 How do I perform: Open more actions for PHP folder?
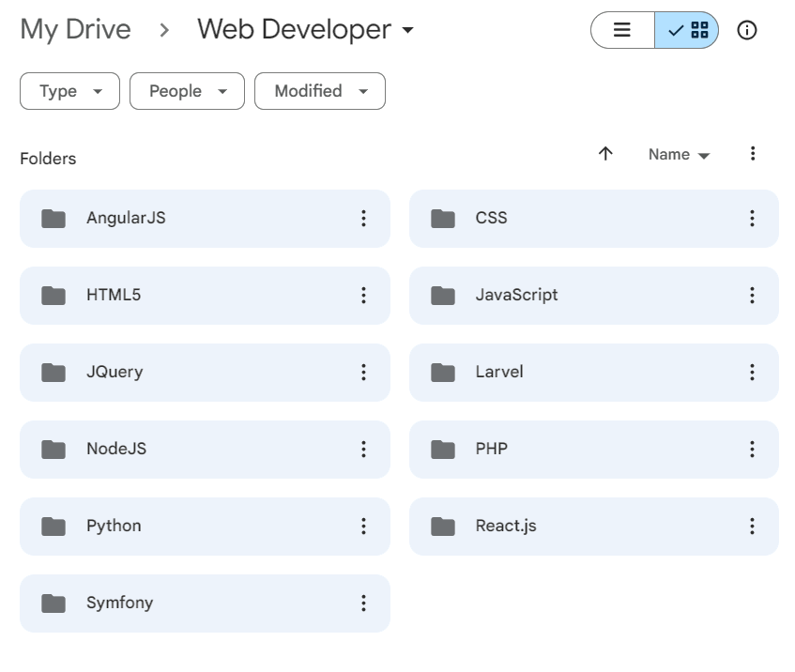753,449
